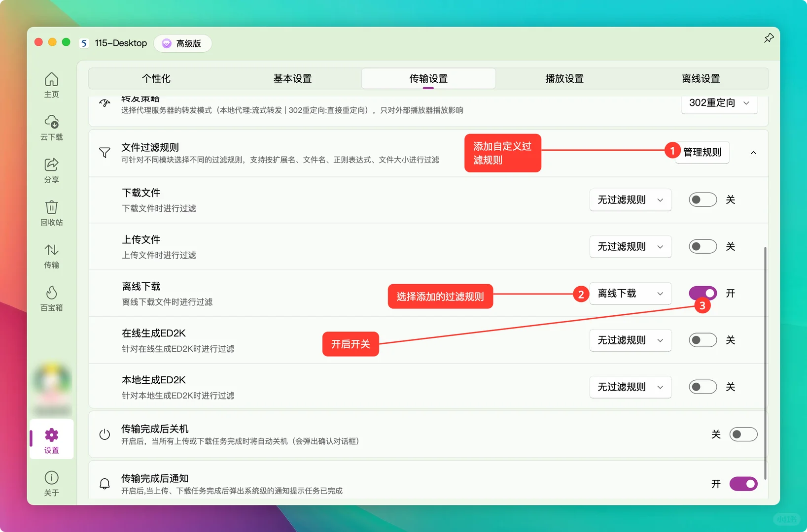Switch to the 播放设置 tab

point(564,78)
